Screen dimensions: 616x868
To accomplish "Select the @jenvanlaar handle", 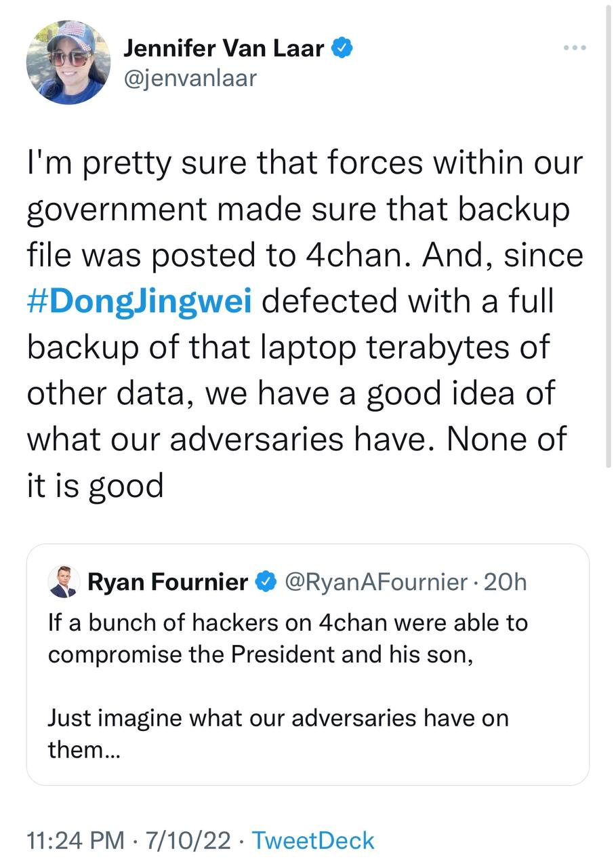I will click(x=190, y=78).
